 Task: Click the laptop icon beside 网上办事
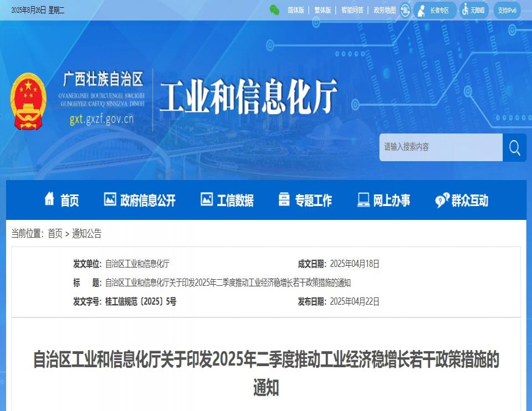(364, 200)
